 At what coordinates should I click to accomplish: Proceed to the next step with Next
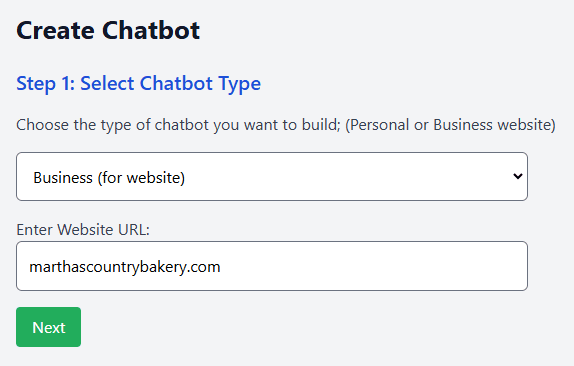(x=48, y=327)
